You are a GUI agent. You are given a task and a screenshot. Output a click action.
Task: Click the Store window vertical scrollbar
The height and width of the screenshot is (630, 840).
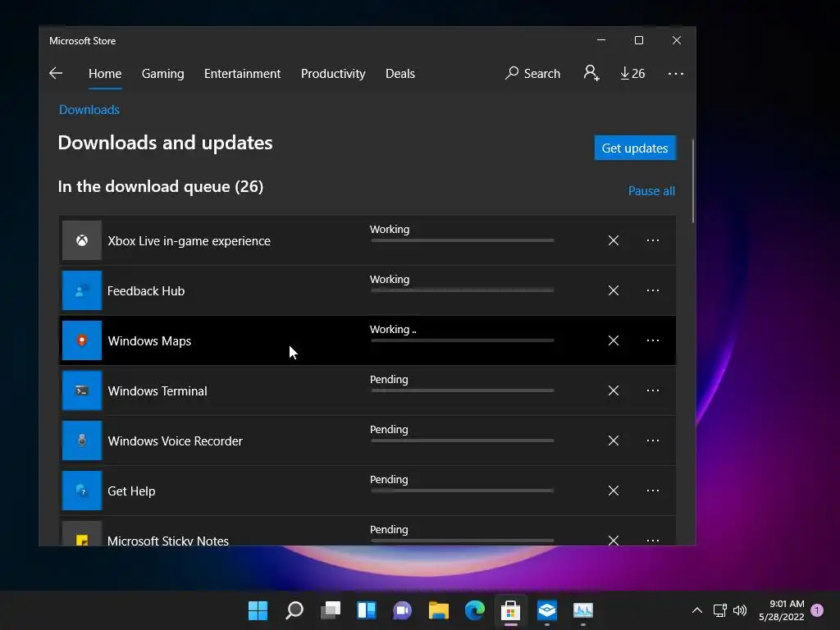tap(693, 181)
